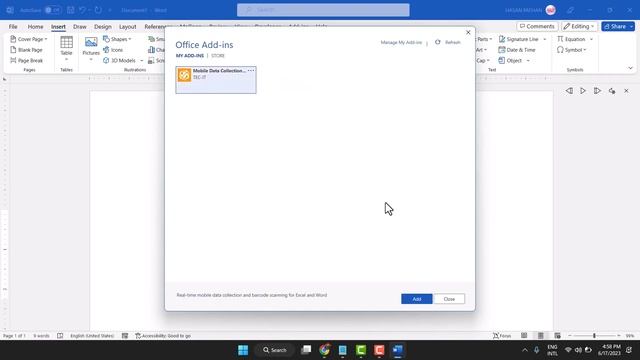The height and width of the screenshot is (360, 640).
Task: Click English (United States) language status
Action: coord(92,336)
